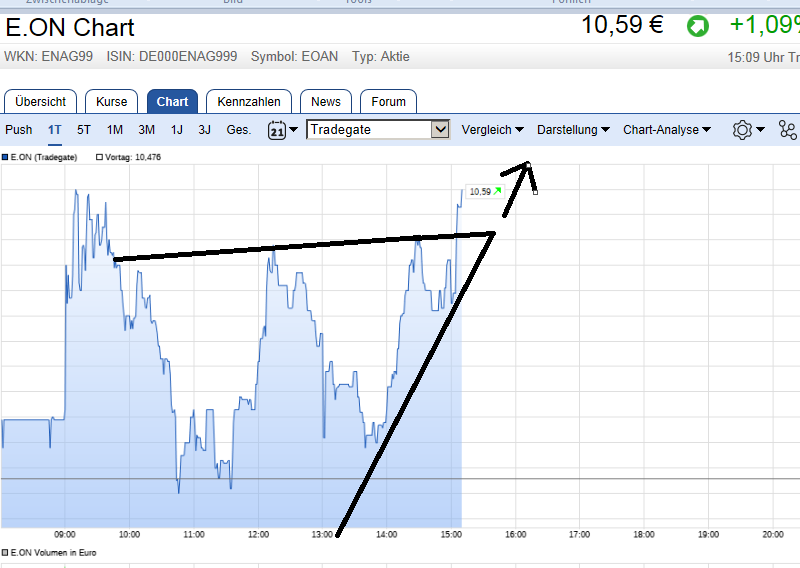Switch chart to 3M range
Image resolution: width=800 pixels, height=568 pixels.
146,130
